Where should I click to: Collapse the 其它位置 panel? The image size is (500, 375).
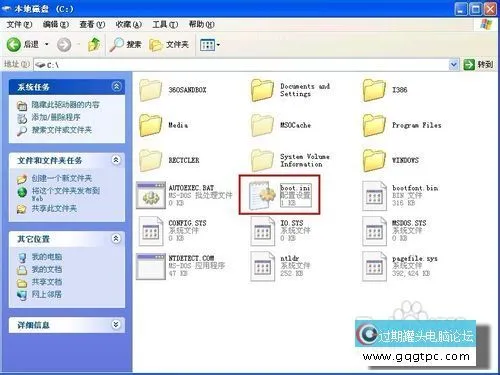(x=116, y=239)
